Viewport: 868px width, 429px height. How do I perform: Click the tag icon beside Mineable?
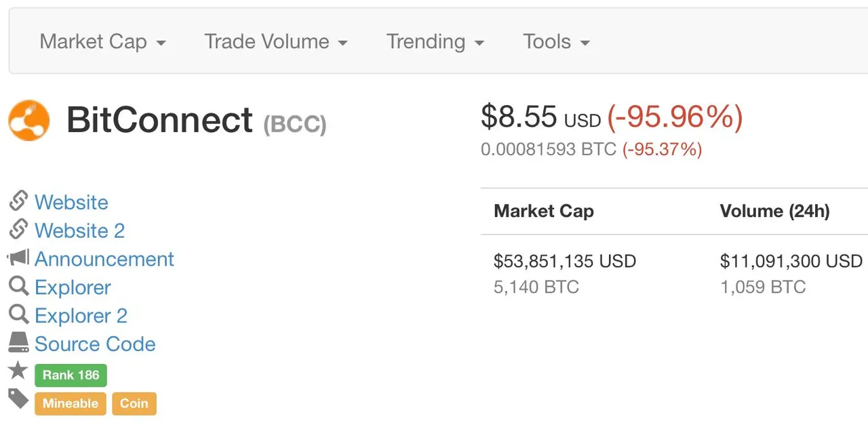point(18,399)
